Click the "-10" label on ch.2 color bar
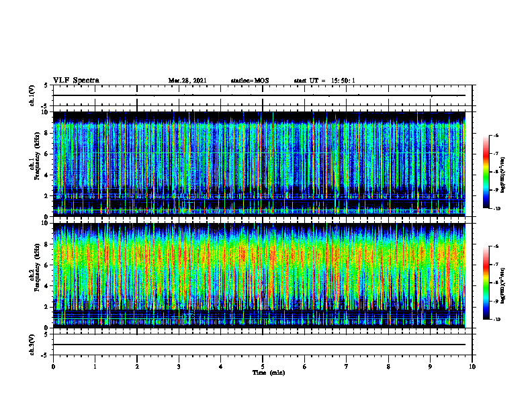 pyautogui.click(x=496, y=320)
